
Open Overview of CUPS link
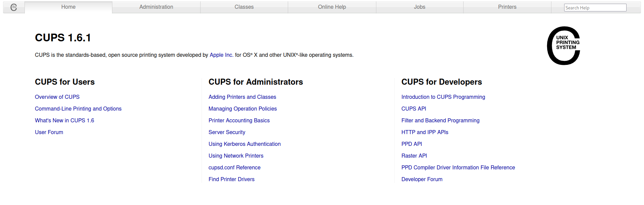(x=57, y=97)
